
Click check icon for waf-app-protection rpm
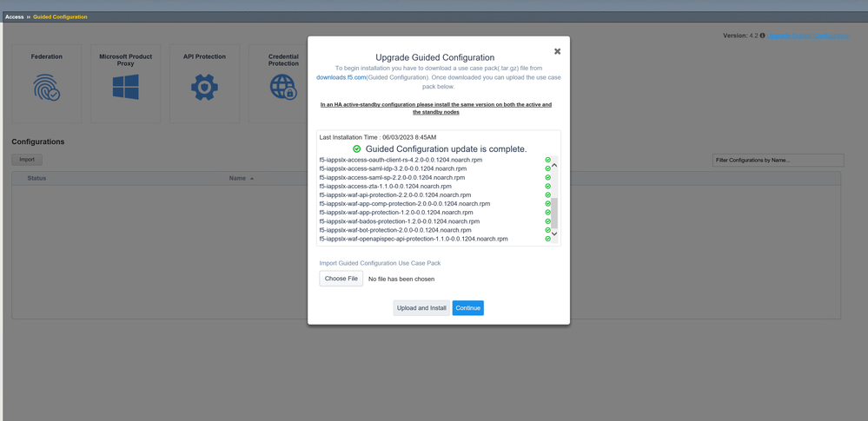coord(547,213)
